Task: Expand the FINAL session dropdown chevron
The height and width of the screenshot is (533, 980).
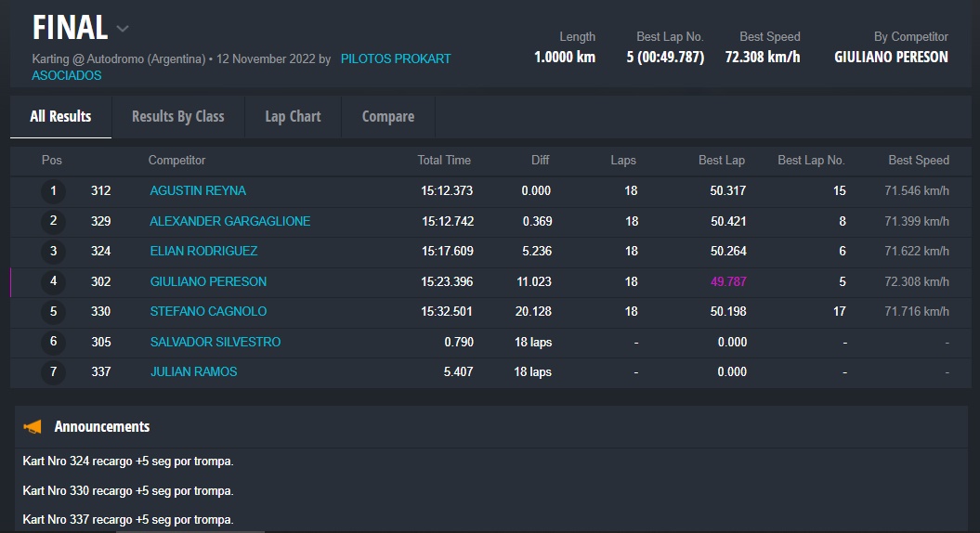Action: (x=124, y=29)
